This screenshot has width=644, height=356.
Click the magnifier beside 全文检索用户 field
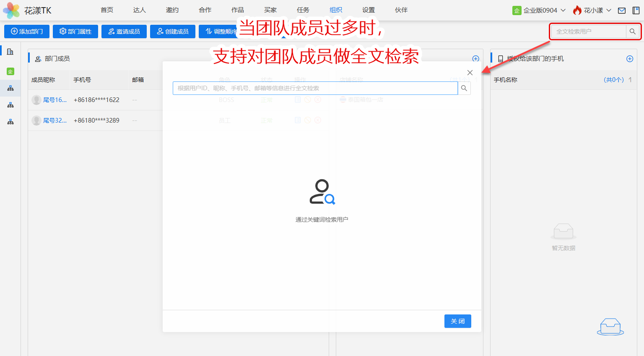click(x=632, y=31)
